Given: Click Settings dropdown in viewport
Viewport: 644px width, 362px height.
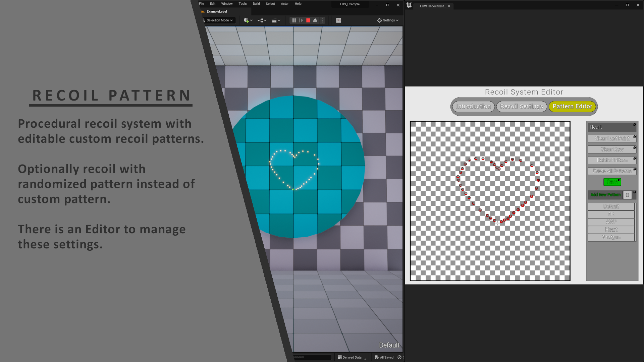Looking at the screenshot, I should click(387, 20).
